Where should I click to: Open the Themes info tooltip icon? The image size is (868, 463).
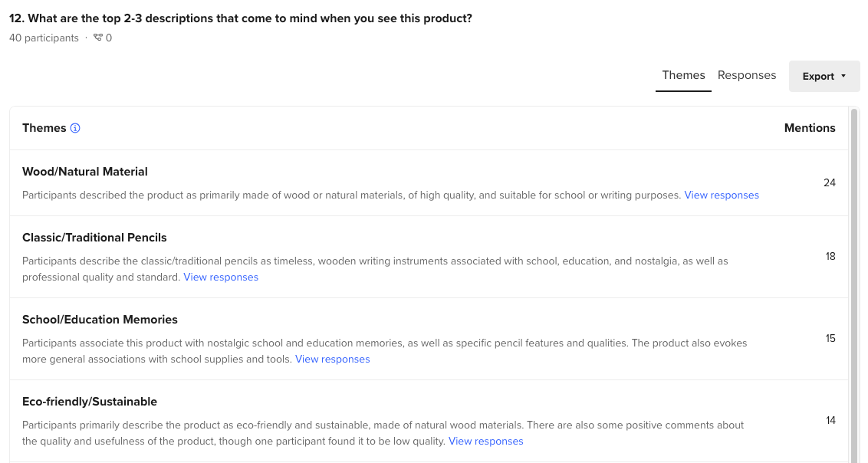74,128
